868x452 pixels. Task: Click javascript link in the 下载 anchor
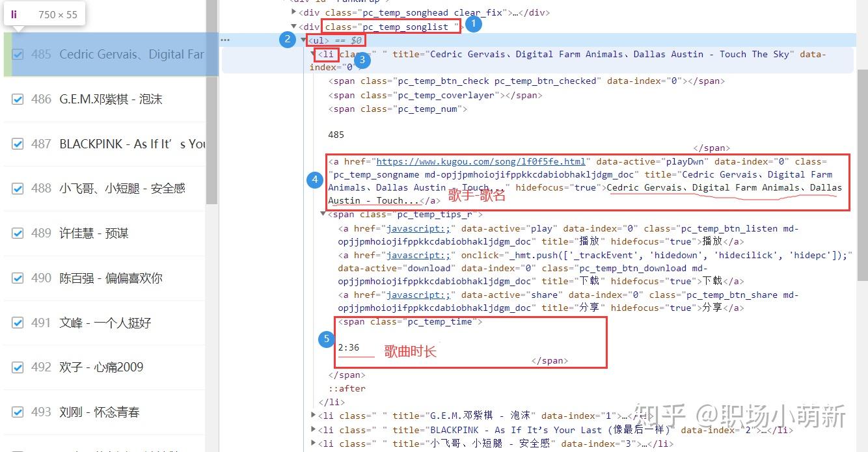point(418,255)
